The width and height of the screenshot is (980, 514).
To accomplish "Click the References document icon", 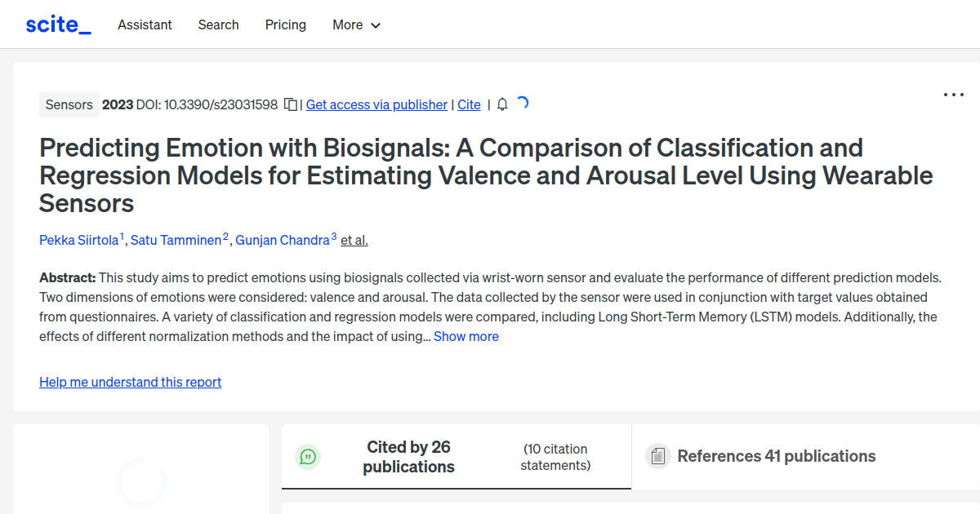I will (657, 456).
